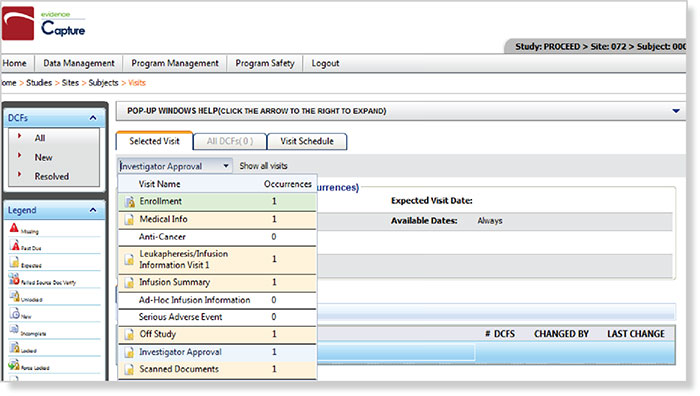Click the LAST CHANGE column header
This screenshot has width=700, height=396.
click(636, 334)
